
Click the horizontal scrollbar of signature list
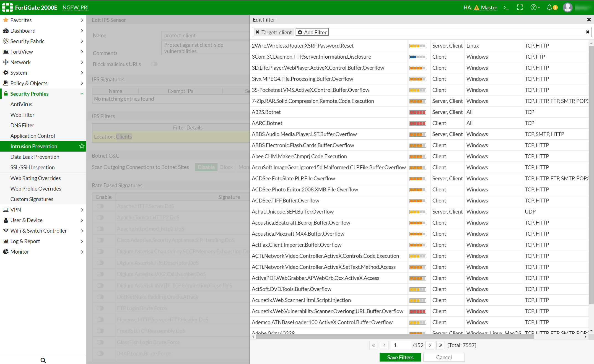pyautogui.click(x=395, y=337)
